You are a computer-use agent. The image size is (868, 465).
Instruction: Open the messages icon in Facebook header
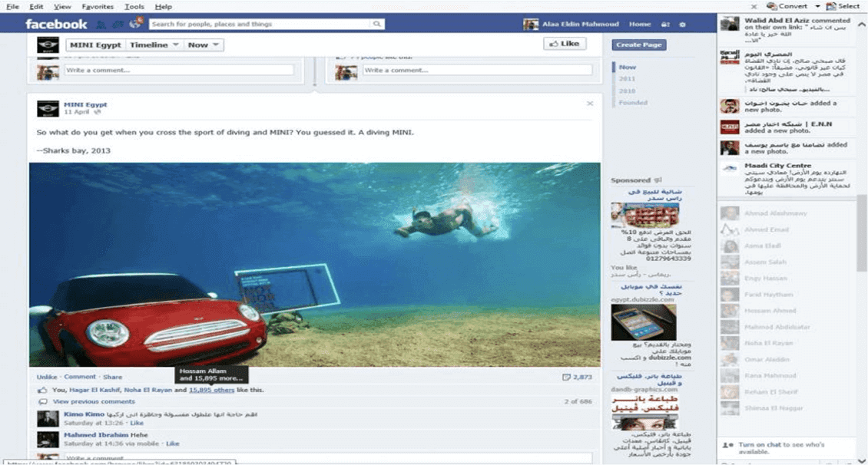[x=118, y=24]
